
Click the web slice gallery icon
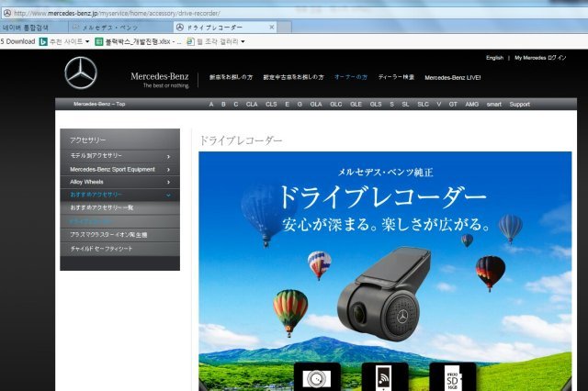coord(190,41)
